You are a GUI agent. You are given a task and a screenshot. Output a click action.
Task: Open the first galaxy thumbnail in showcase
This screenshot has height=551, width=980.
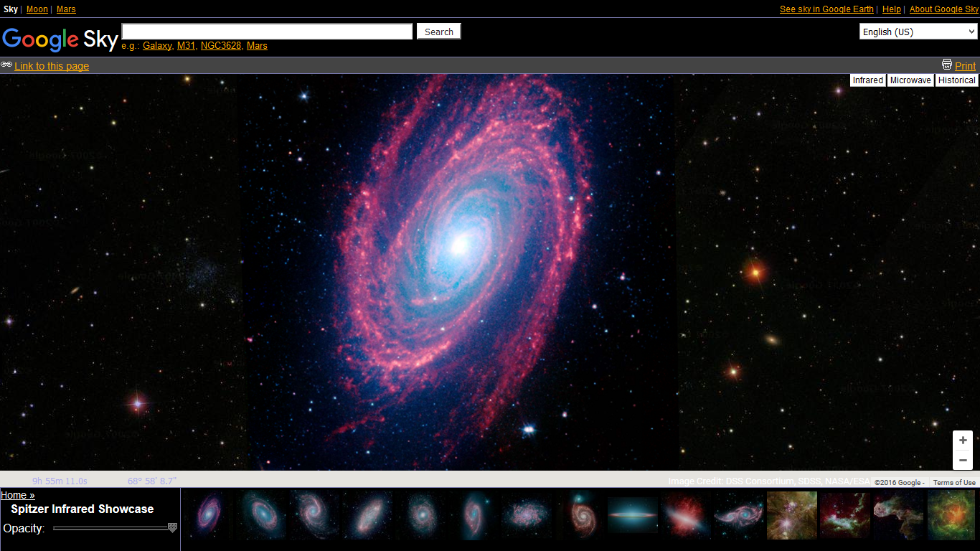tap(208, 514)
